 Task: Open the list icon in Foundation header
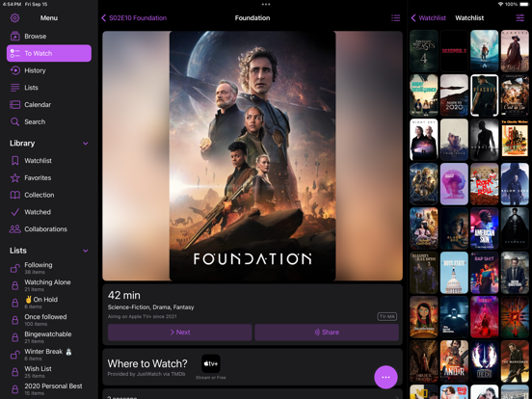click(395, 18)
